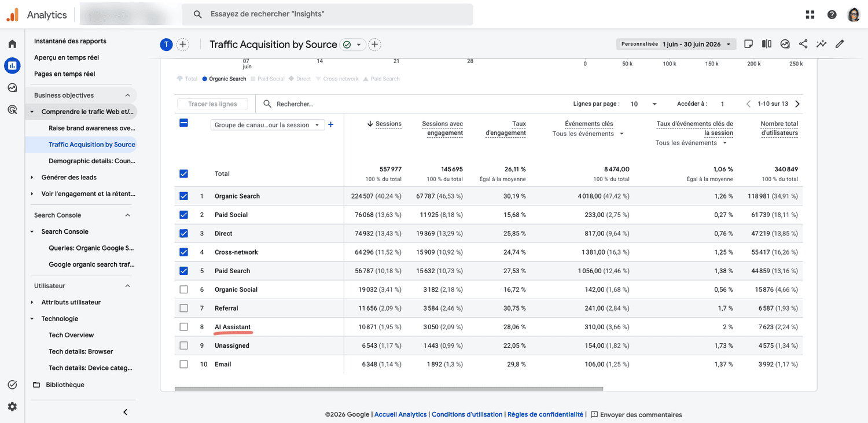
Task: Open Bibliothèque in sidebar
Action: pyautogui.click(x=65, y=385)
